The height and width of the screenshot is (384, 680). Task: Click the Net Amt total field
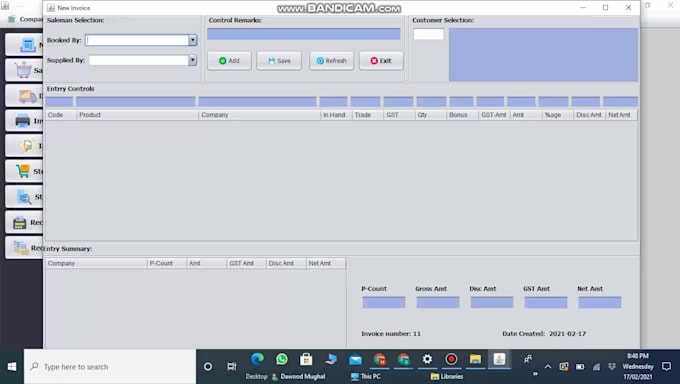pos(600,302)
